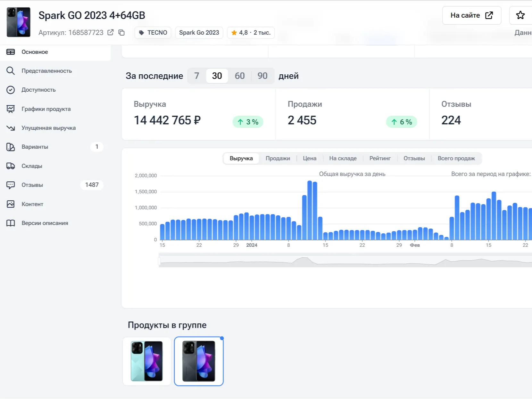Image resolution: width=532 pixels, height=399 pixels.
Task: Click the 4,8 rating badge
Action: (x=251, y=33)
